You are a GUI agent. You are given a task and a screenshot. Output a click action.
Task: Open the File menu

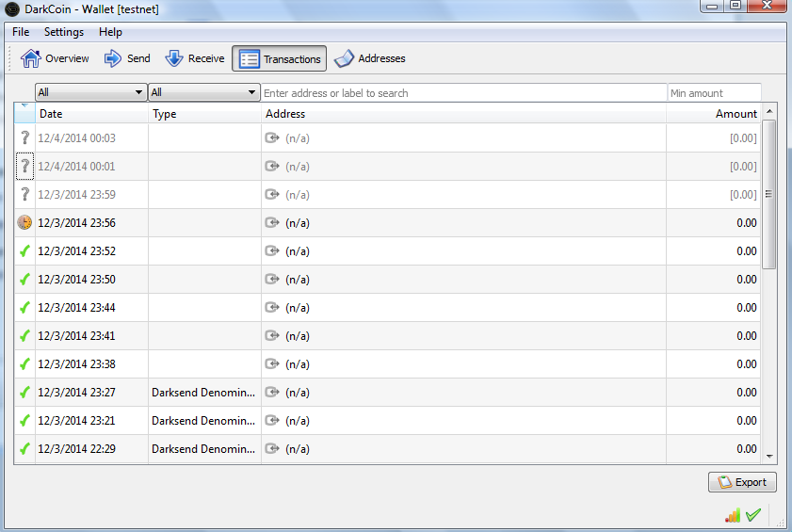21,32
